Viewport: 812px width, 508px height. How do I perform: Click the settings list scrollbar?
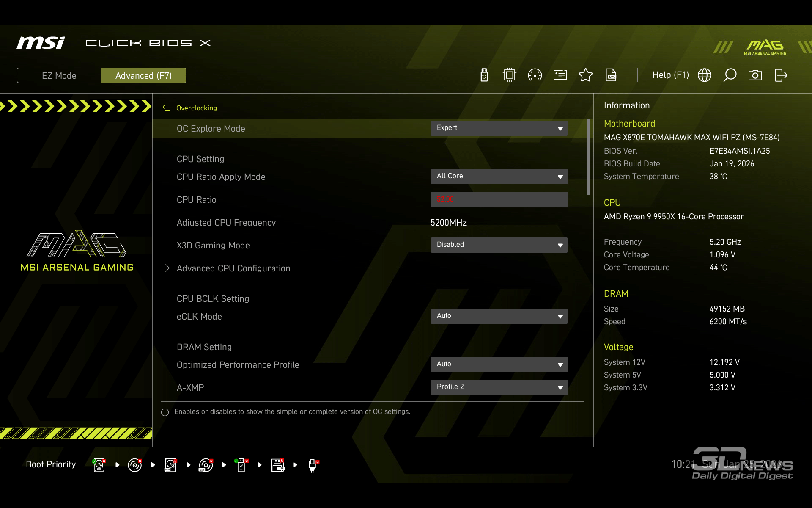[x=589, y=157]
